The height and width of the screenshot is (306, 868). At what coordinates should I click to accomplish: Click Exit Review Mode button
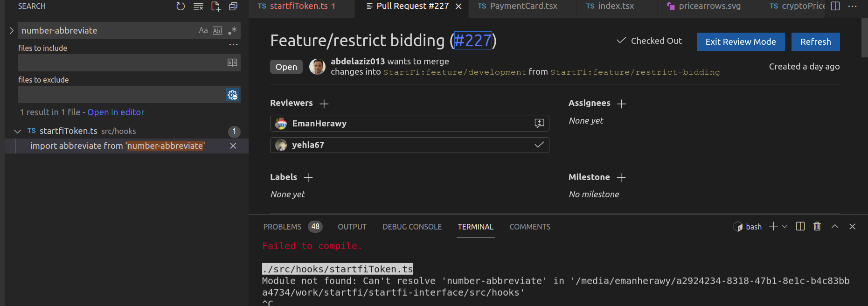741,42
